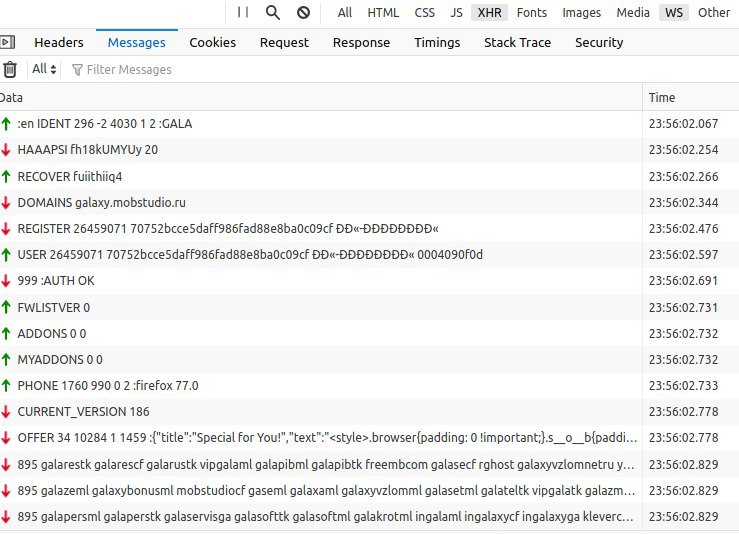Image resolution: width=739 pixels, height=534 pixels.
Task: Select sent ':en IDENT 296' message arrow
Action: tap(6, 124)
